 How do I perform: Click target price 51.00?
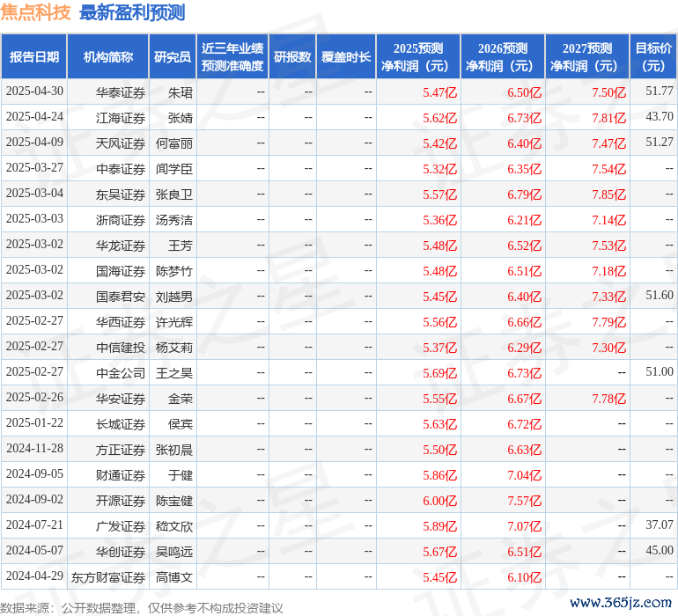[660, 371]
